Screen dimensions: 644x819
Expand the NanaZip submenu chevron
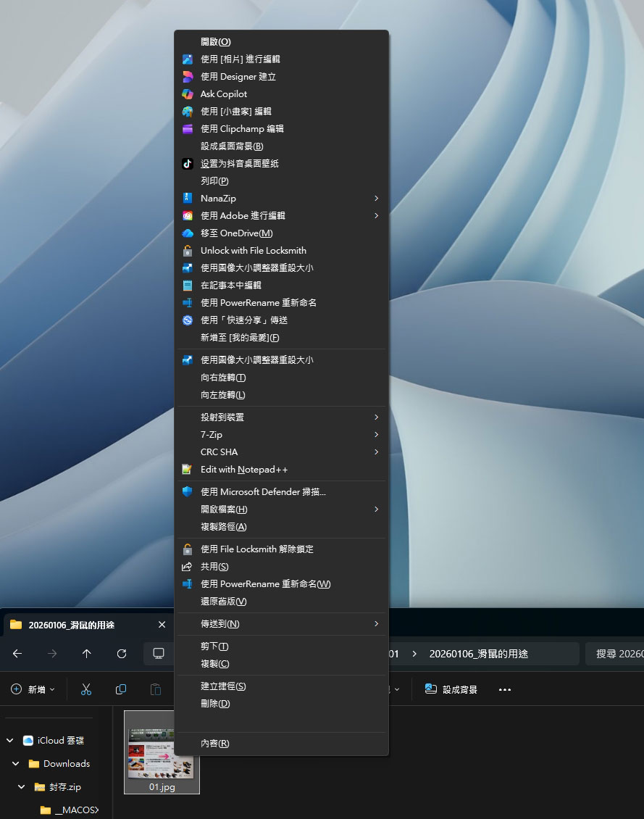(x=376, y=198)
